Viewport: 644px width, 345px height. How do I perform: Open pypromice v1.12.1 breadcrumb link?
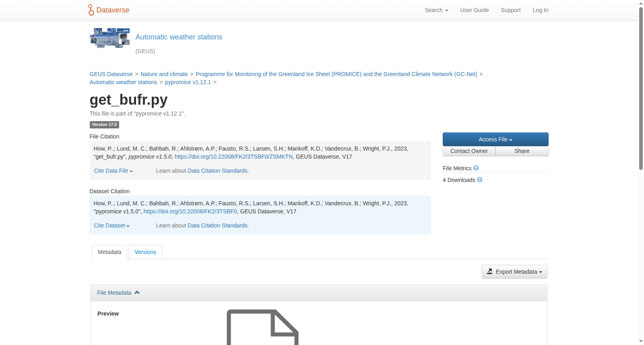coord(188,82)
